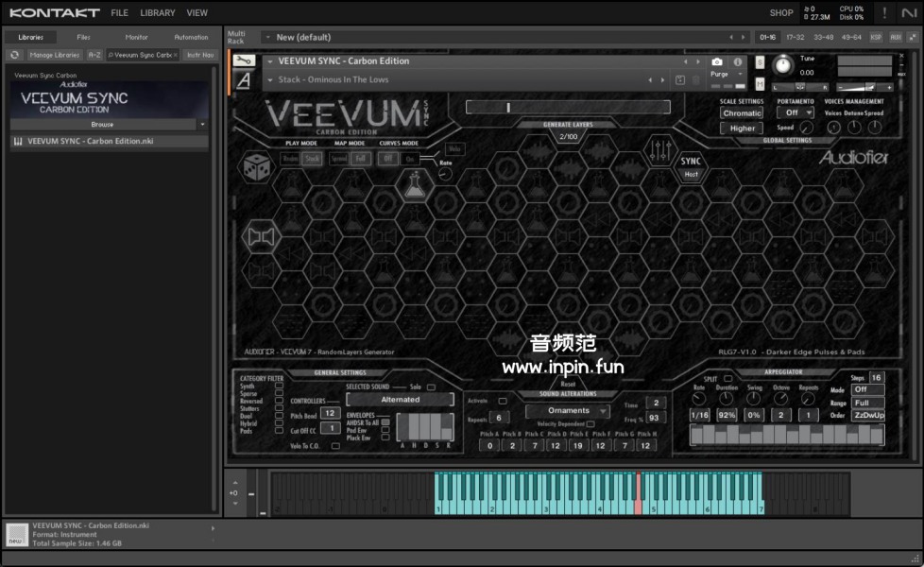Screen dimensions: 924x567
Task: Click Reset above Sound Alterations
Action: [568, 384]
